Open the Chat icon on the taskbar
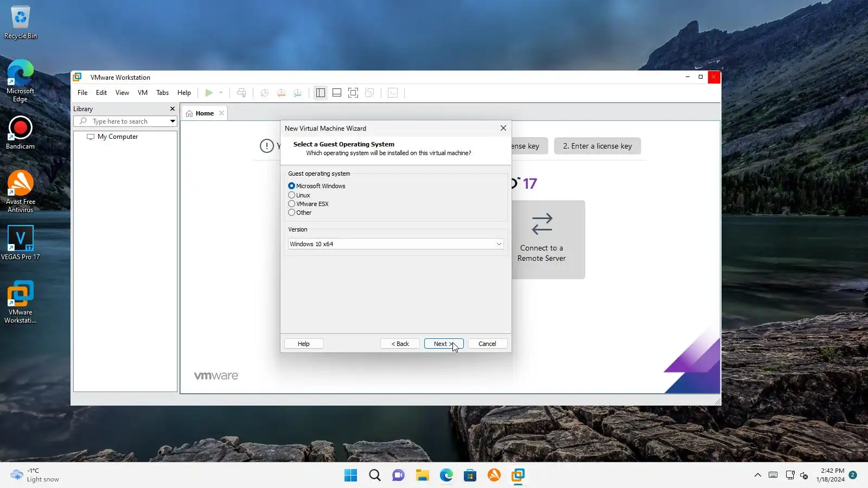This screenshot has width=868, height=488. coord(399,476)
